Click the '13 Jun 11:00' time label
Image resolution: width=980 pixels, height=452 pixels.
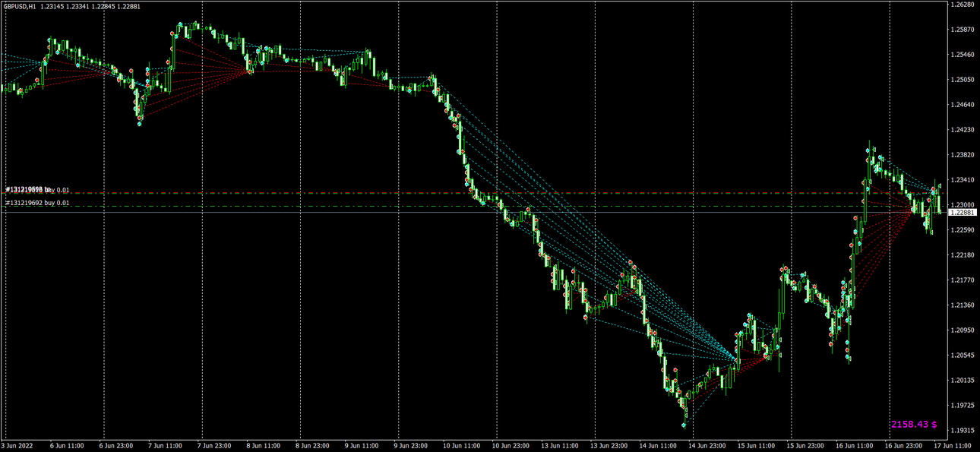(x=559, y=446)
